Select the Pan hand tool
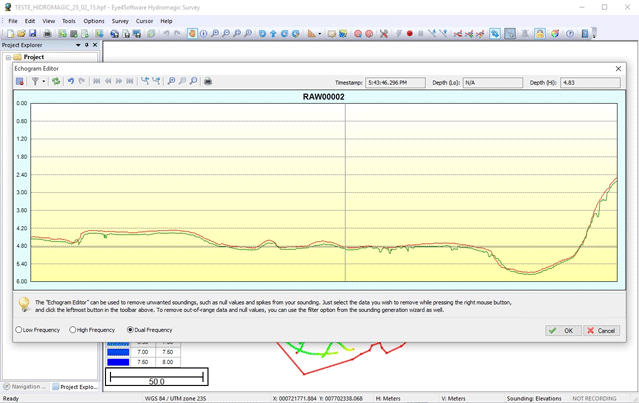This screenshot has width=639, height=403. coord(192,34)
